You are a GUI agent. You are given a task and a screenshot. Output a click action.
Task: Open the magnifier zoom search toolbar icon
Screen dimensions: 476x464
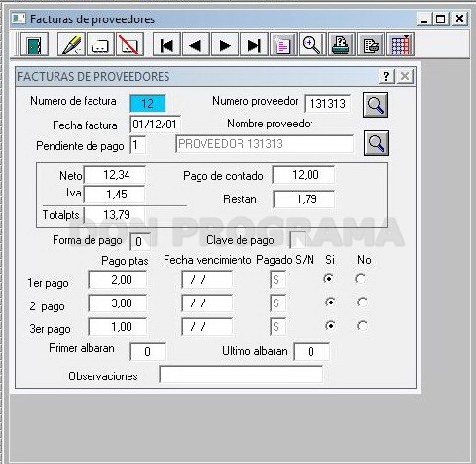pos(311,45)
